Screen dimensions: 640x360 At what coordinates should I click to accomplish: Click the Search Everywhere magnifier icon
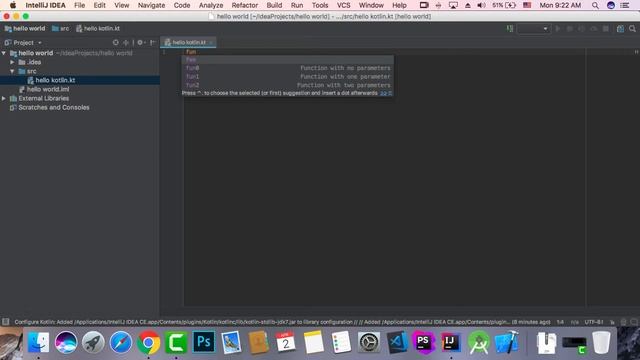pyautogui.click(x=632, y=29)
